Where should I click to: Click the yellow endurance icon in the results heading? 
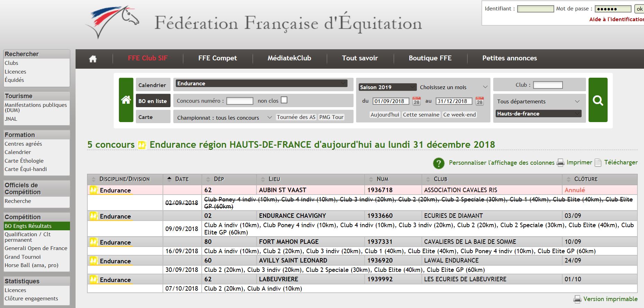[x=142, y=145]
